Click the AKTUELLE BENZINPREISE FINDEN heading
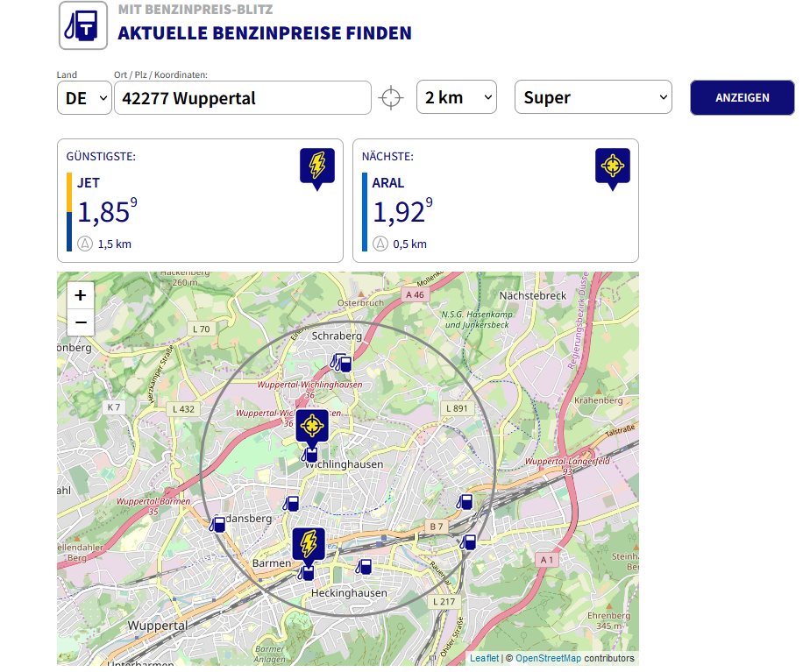This screenshot has height=672, width=803. 265,33
